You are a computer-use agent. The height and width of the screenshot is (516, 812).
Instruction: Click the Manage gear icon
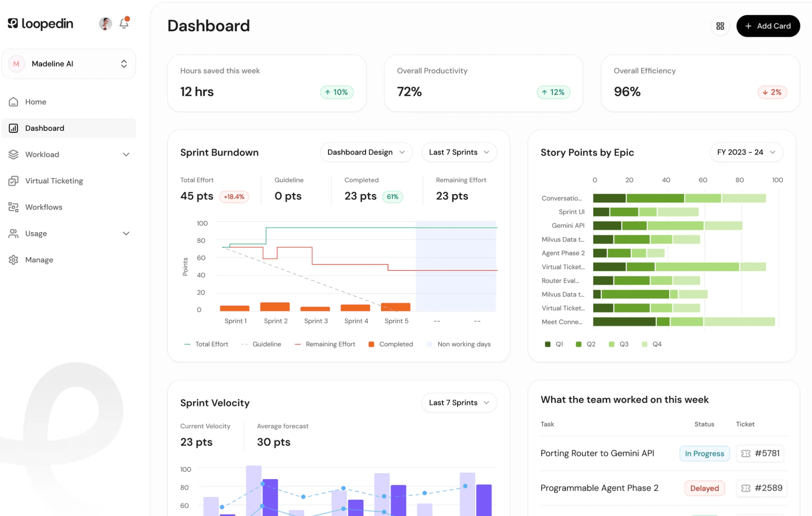pyautogui.click(x=14, y=260)
